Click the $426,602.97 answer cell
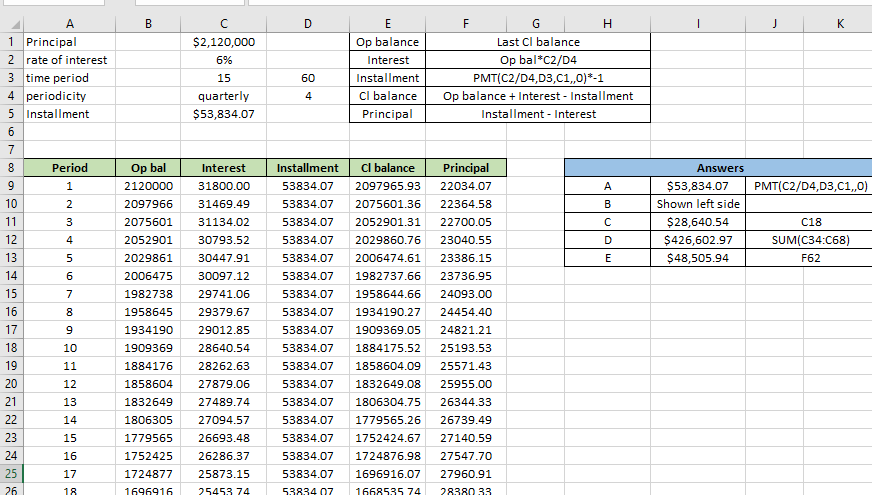The image size is (872, 495). tap(697, 240)
